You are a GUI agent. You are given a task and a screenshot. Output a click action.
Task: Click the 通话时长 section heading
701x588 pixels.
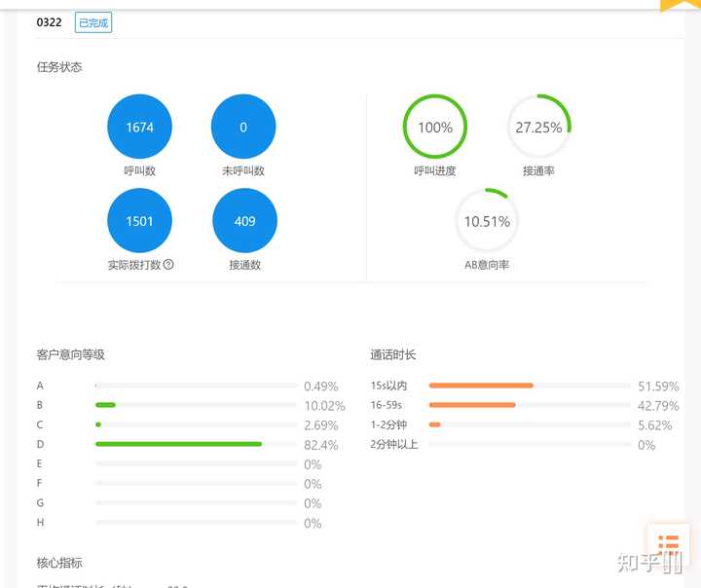pyautogui.click(x=393, y=354)
